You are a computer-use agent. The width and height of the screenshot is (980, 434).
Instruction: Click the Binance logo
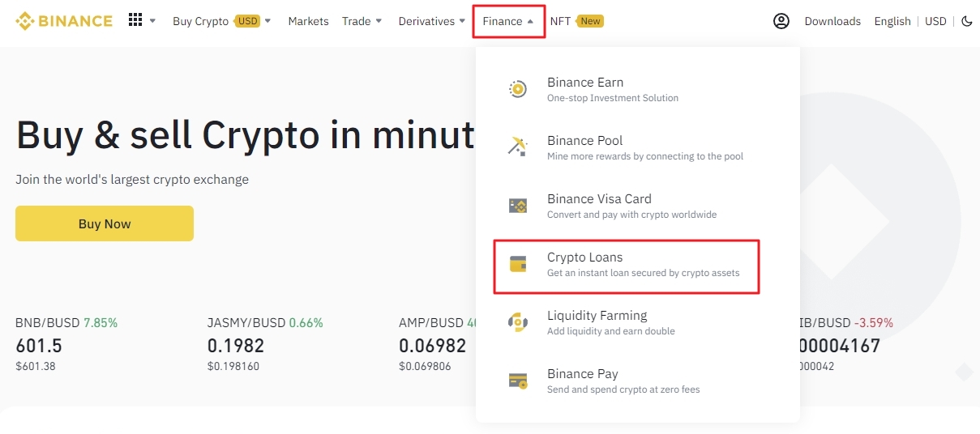pyautogui.click(x=64, y=21)
